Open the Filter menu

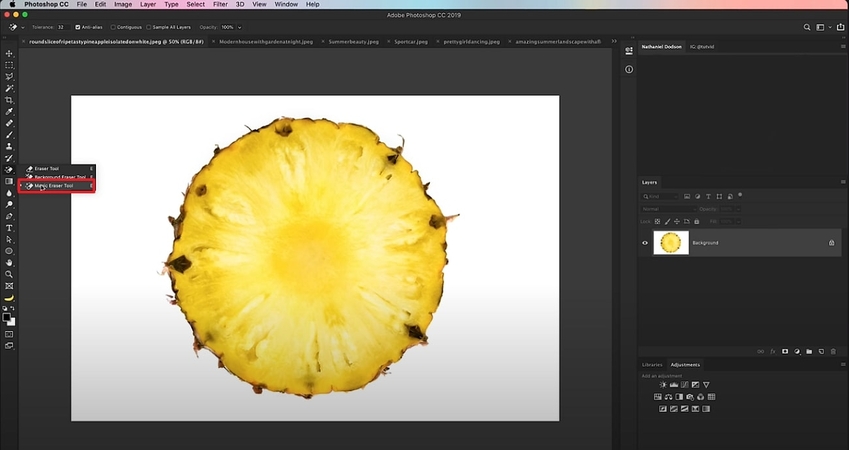(220, 5)
